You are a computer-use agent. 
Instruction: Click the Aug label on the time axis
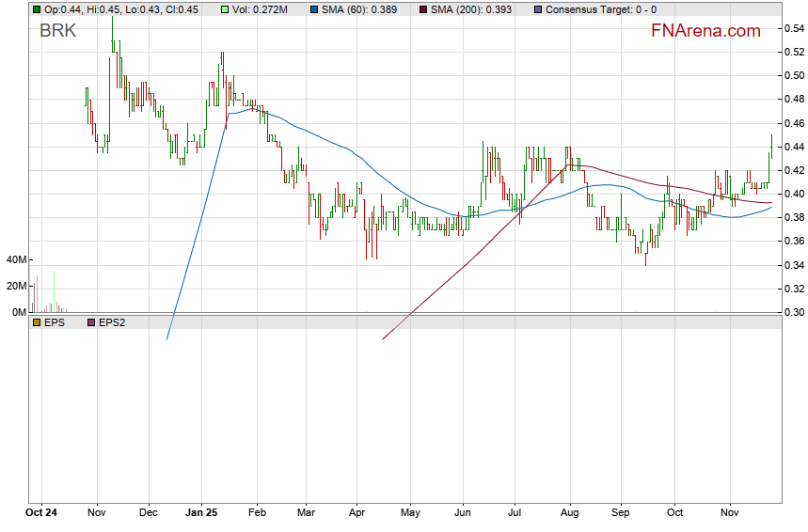(567, 514)
